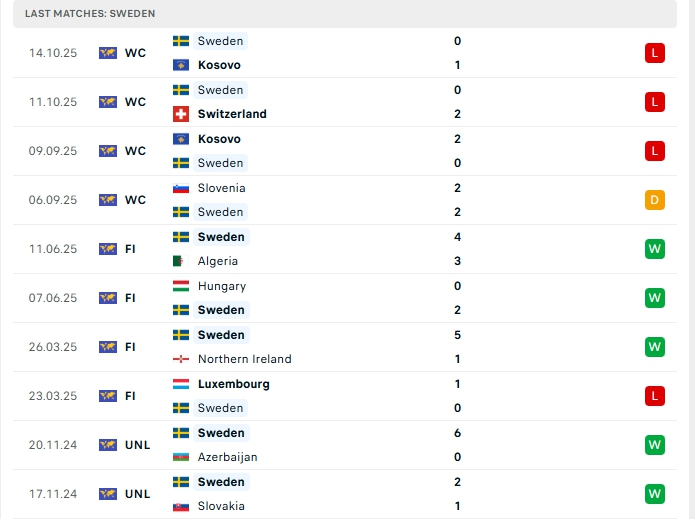Open the Switzerland team link
695x519 pixels.
click(232, 114)
